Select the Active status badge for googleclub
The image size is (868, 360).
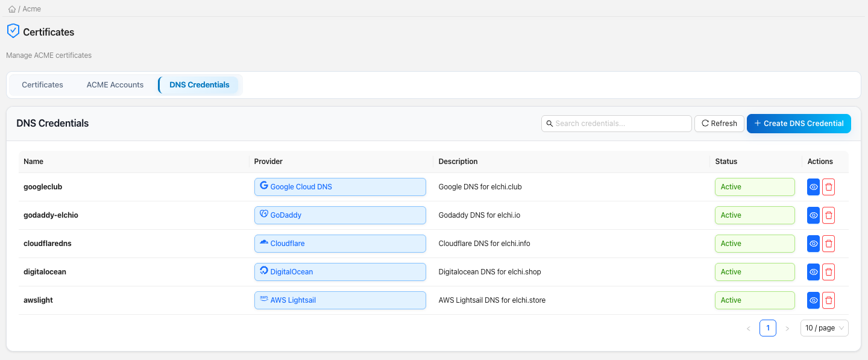pyautogui.click(x=755, y=187)
